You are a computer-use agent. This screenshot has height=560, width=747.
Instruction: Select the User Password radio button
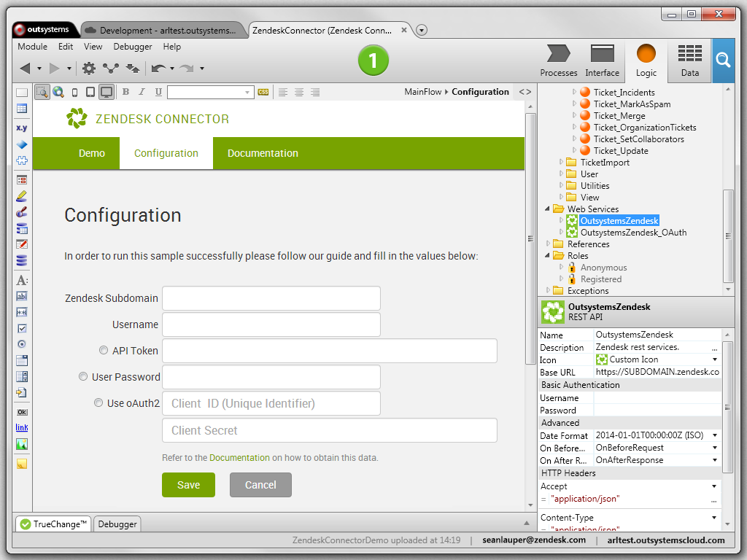[x=83, y=376]
